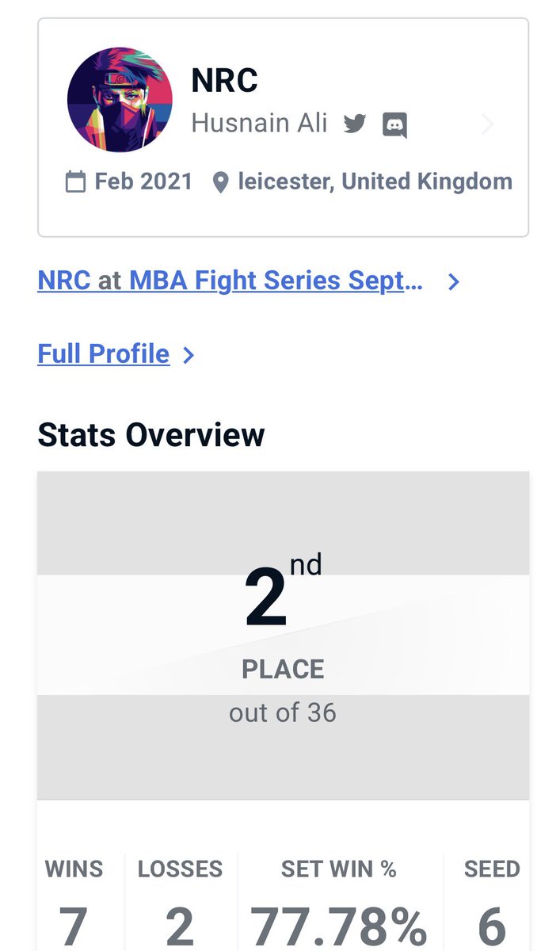Click the Husnain Ali name text
The width and height of the screenshot is (560, 951).
tap(259, 124)
